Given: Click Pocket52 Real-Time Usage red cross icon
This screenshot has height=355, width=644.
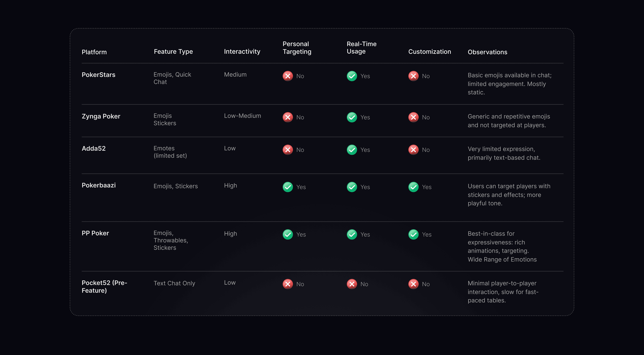Looking at the screenshot, I should (352, 284).
